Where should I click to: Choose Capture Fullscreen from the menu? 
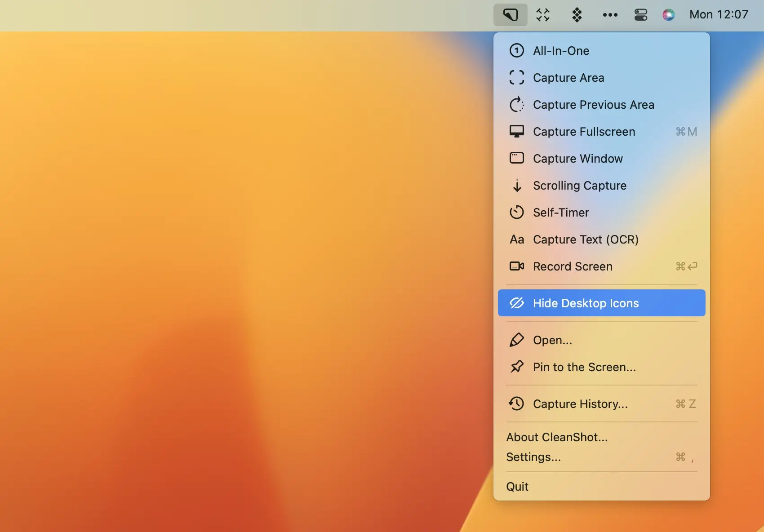point(602,132)
